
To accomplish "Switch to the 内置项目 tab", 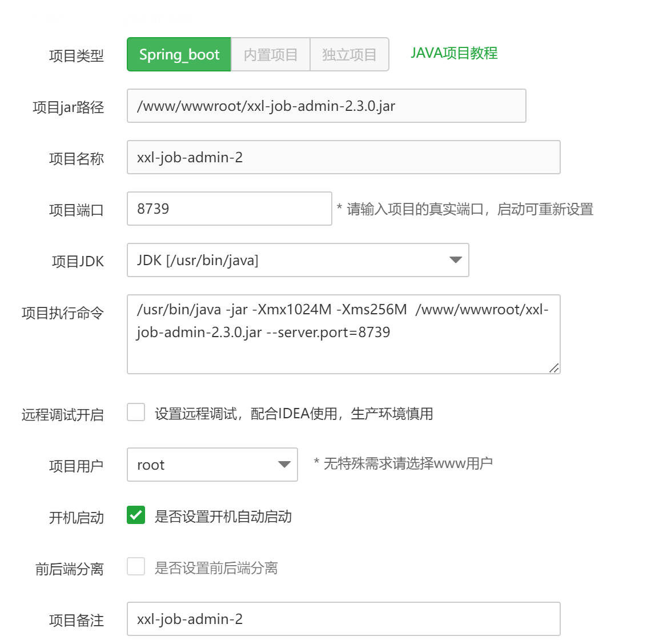I will pyautogui.click(x=271, y=54).
